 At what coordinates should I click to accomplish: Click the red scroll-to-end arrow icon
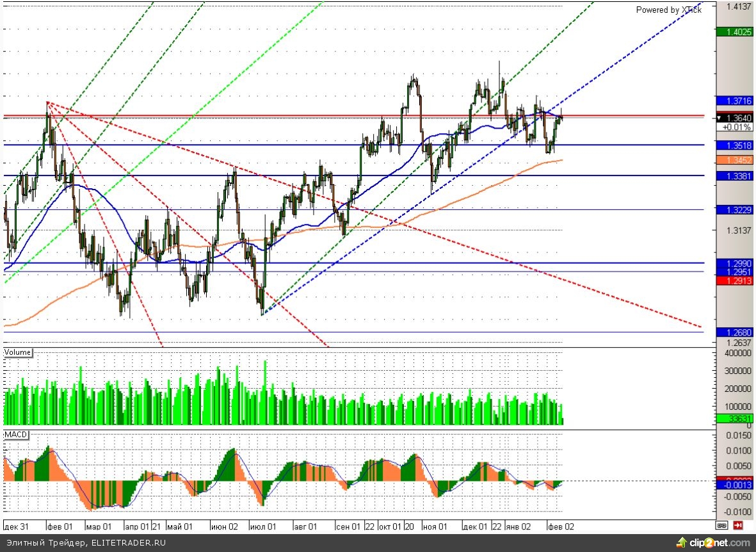737,526
